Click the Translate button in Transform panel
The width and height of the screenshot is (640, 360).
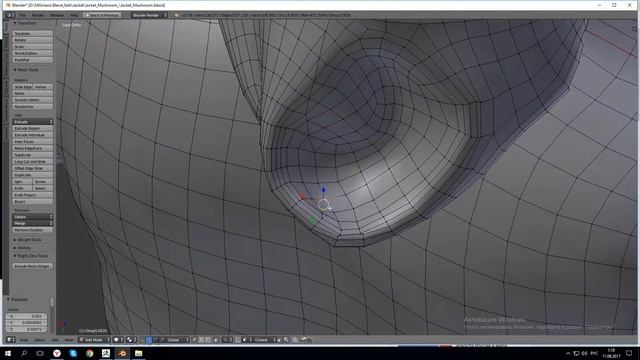[x=33, y=33]
